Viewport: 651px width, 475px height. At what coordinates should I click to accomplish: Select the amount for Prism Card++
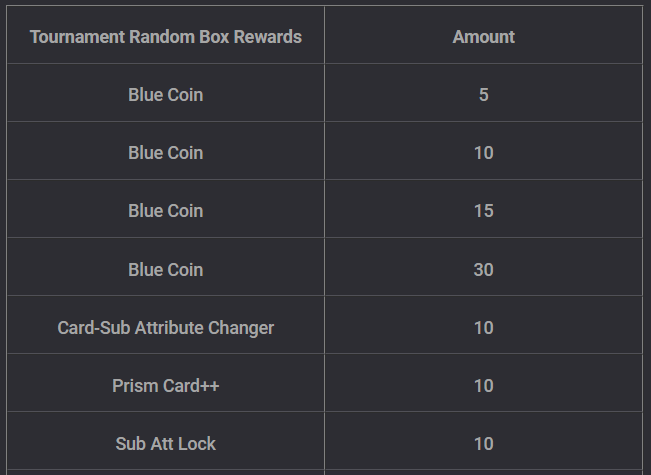pyautogui.click(x=484, y=386)
